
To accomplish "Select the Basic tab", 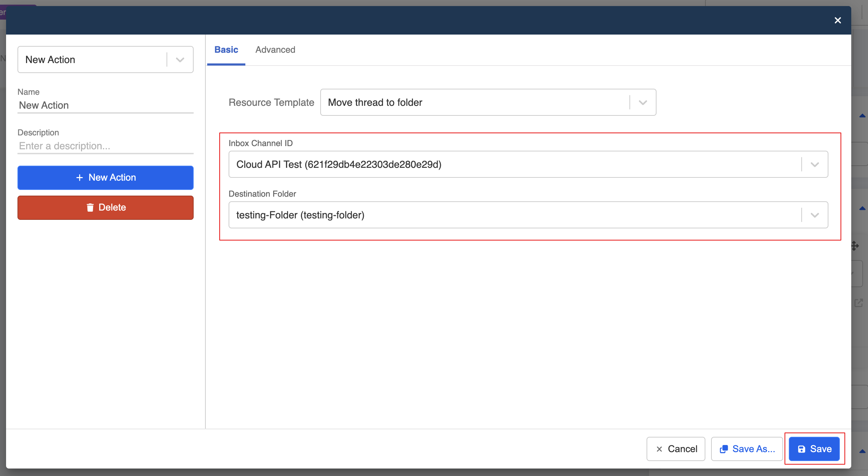I will (226, 50).
